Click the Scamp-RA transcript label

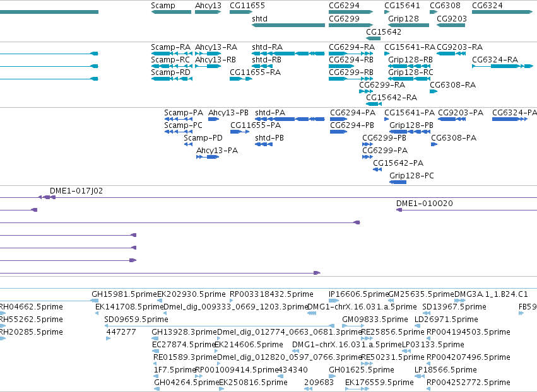pyautogui.click(x=170, y=47)
